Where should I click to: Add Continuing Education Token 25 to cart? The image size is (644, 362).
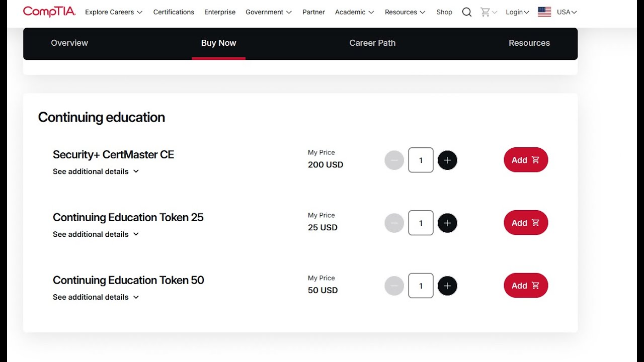(526, 223)
